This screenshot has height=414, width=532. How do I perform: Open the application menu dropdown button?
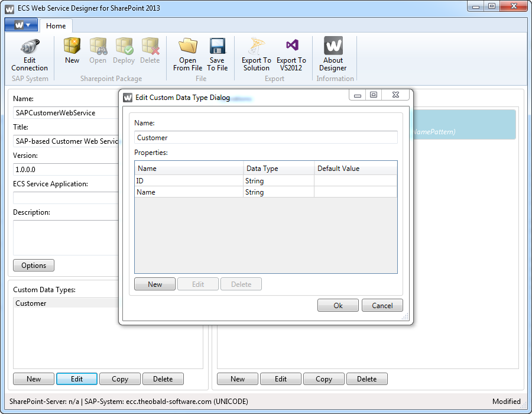(21, 25)
